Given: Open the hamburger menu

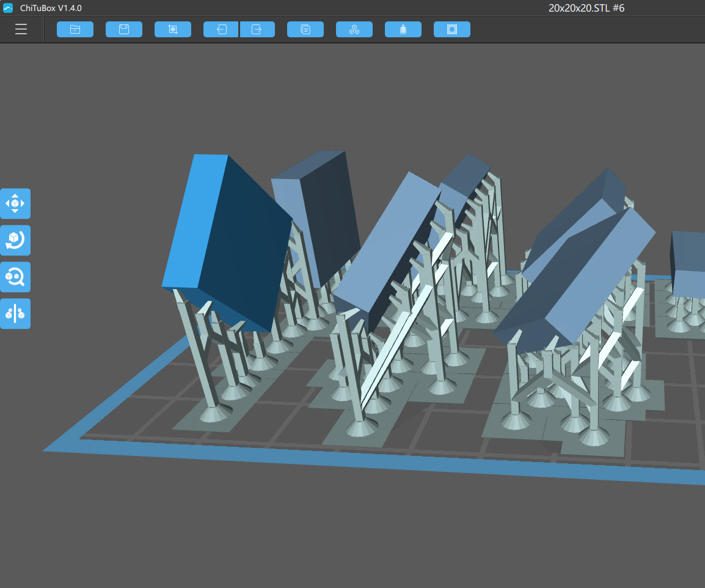Looking at the screenshot, I should click(x=21, y=29).
